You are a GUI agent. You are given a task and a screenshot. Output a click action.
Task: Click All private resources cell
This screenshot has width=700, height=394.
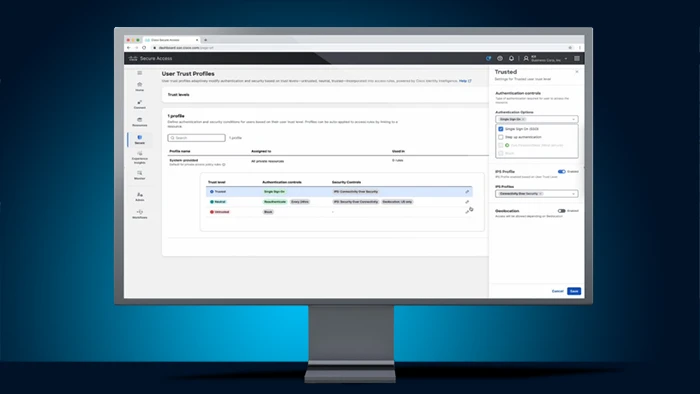click(x=267, y=161)
